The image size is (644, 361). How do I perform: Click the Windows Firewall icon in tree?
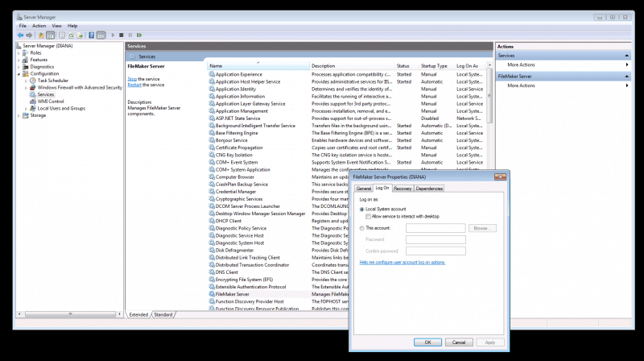point(33,88)
